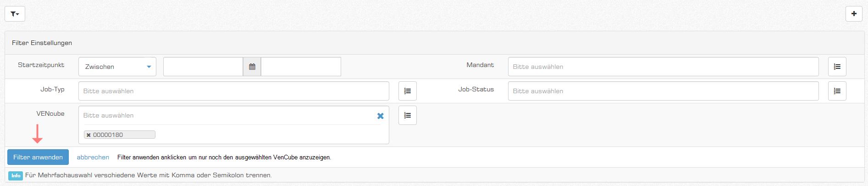Click the Filter Einstellungen panel header

pos(42,43)
